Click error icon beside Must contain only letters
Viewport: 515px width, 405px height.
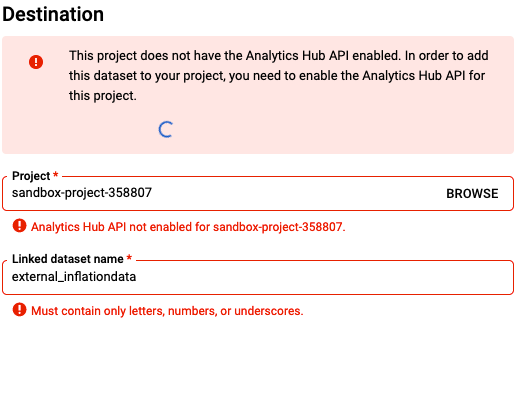click(19, 310)
